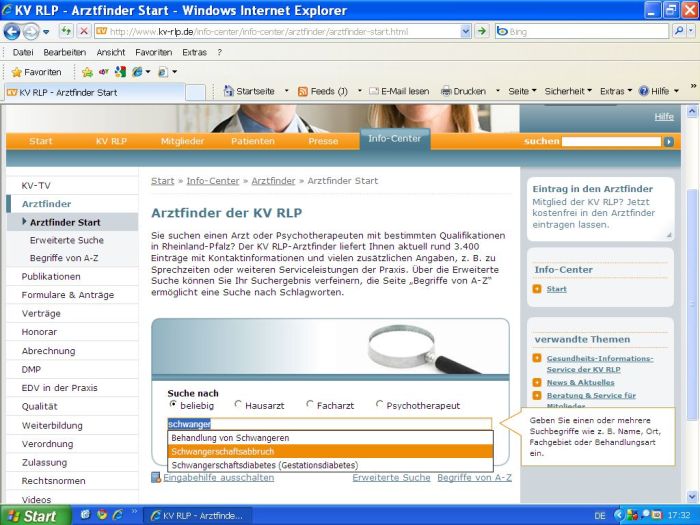Expand the Startseite dropdown arrow

point(287,91)
